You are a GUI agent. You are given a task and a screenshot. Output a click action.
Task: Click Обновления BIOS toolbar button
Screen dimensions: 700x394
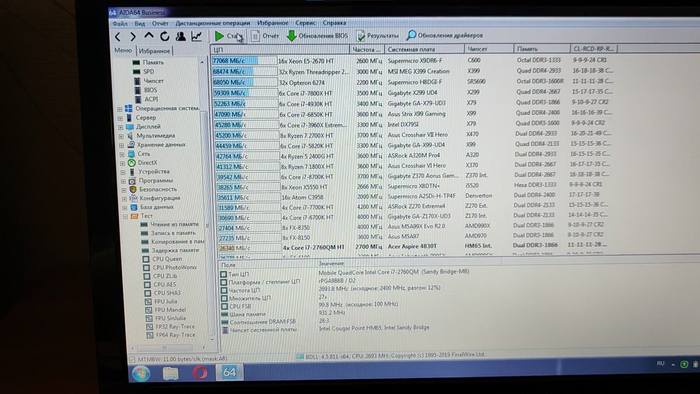317,36
